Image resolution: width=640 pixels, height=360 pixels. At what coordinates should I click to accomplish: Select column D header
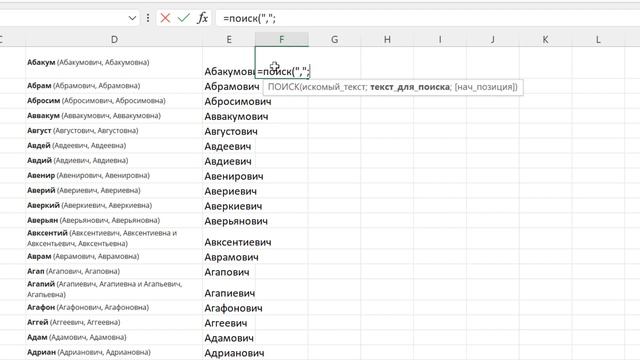114,40
